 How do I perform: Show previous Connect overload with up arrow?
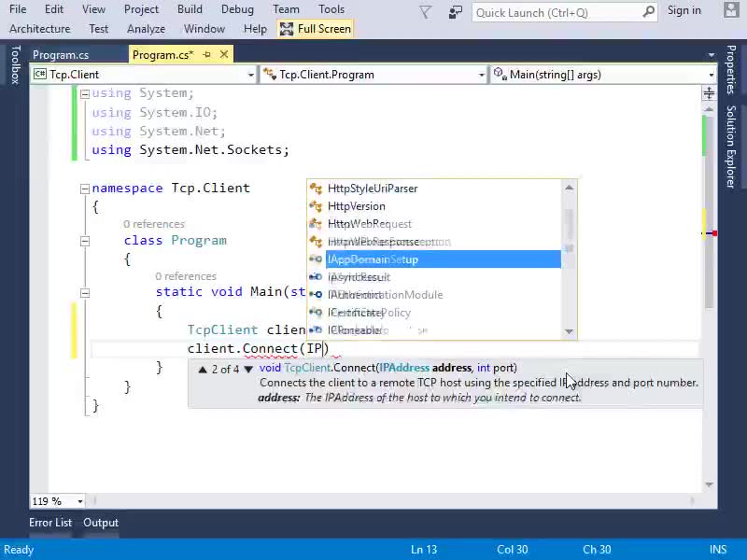point(203,369)
